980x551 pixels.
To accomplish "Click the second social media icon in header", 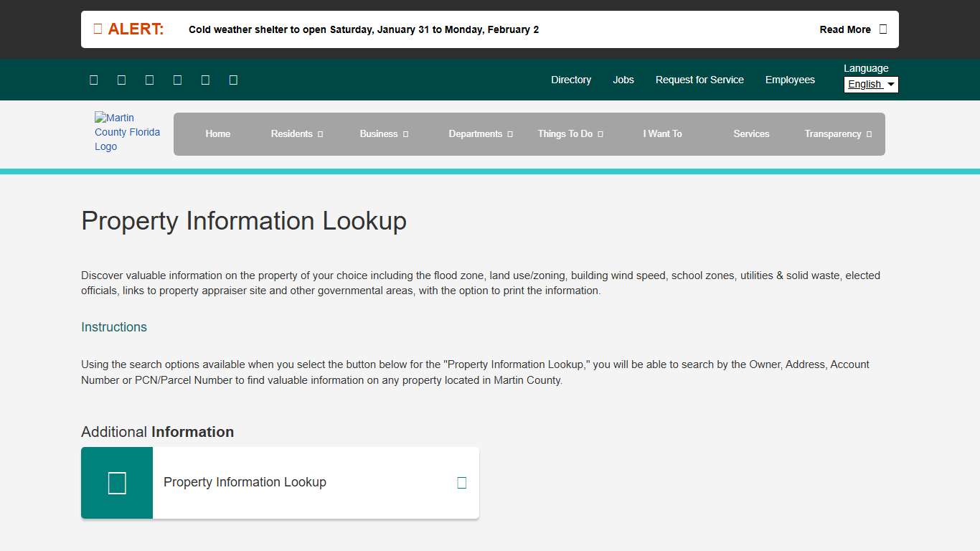I will coord(121,80).
